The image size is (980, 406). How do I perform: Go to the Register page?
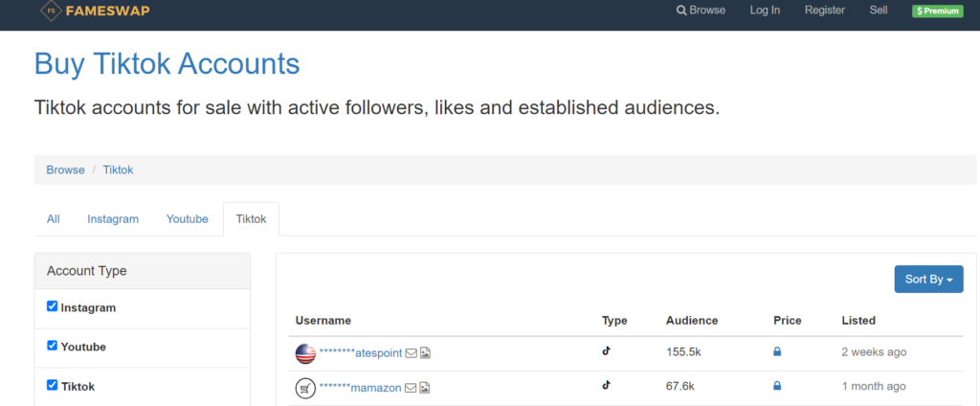(x=824, y=11)
